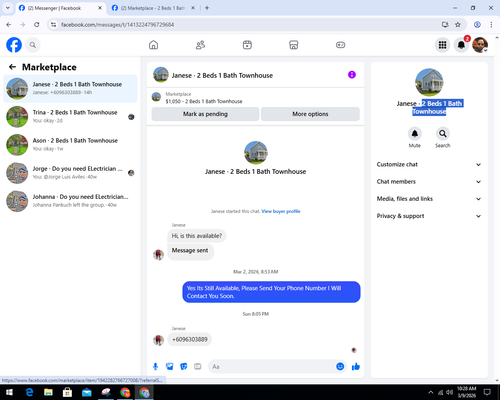Open the Gaming icon in top navigation
The image size is (500, 400).
pos(340,45)
